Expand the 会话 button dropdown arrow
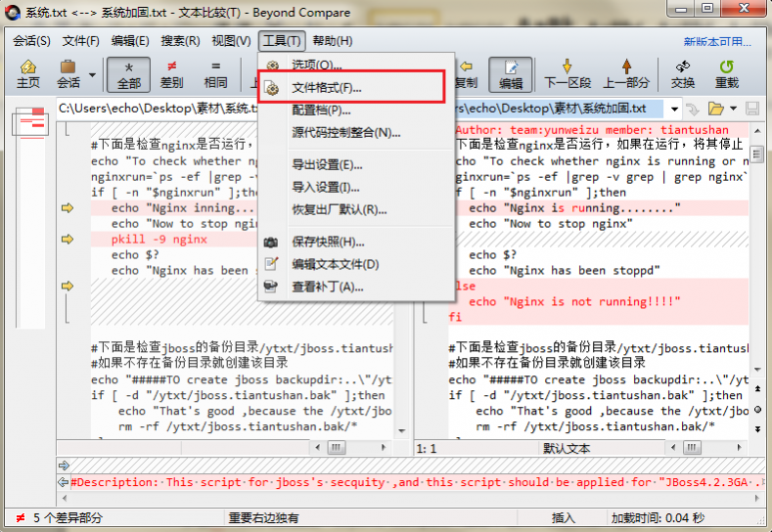The width and height of the screenshot is (772, 532). pos(93,74)
